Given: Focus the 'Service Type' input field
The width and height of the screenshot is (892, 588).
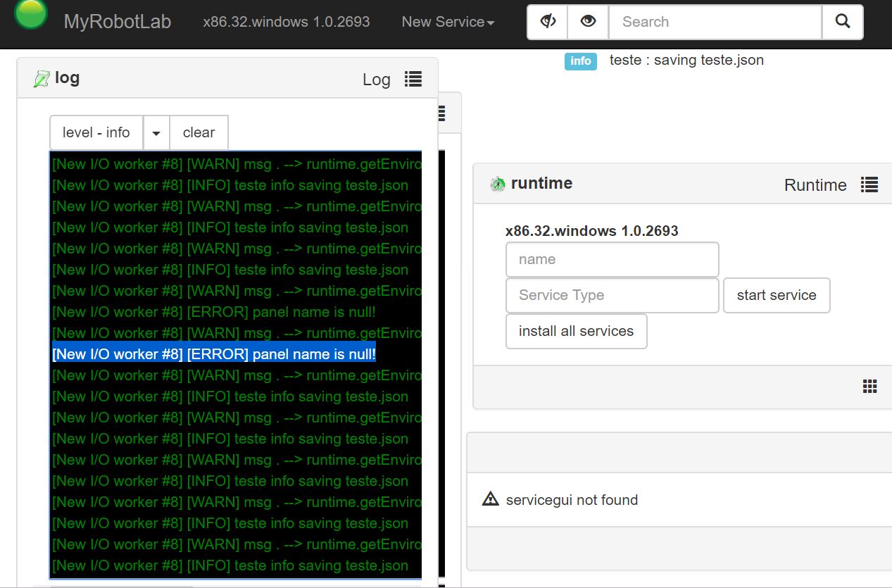Looking at the screenshot, I should (613, 295).
